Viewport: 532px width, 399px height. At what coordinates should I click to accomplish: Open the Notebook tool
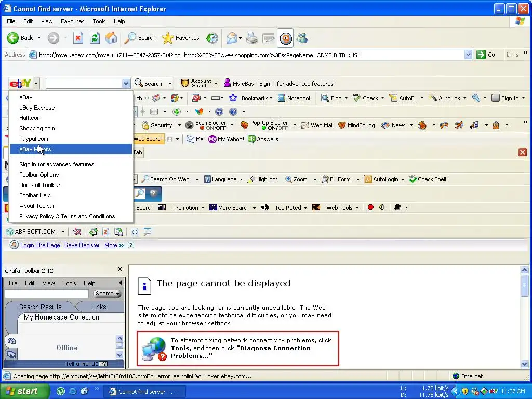pyautogui.click(x=295, y=98)
